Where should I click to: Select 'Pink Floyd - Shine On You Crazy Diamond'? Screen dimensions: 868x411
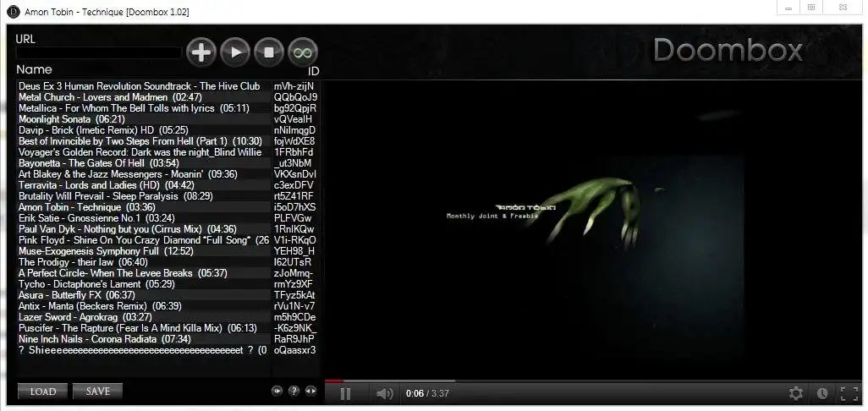point(144,241)
